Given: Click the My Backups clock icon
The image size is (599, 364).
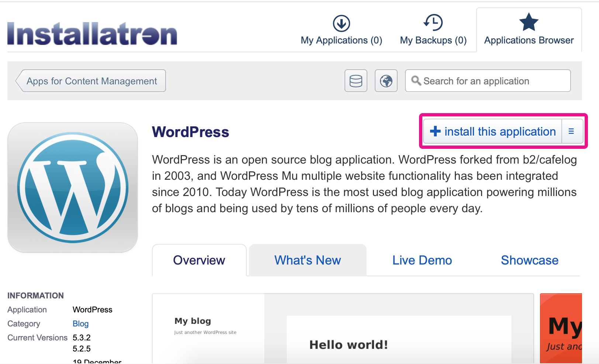Looking at the screenshot, I should click(x=433, y=22).
